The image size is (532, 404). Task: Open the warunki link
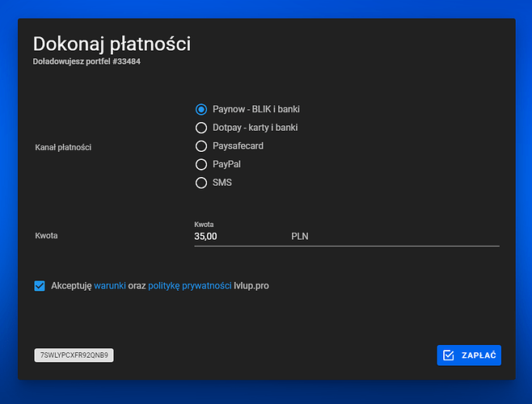click(x=109, y=286)
